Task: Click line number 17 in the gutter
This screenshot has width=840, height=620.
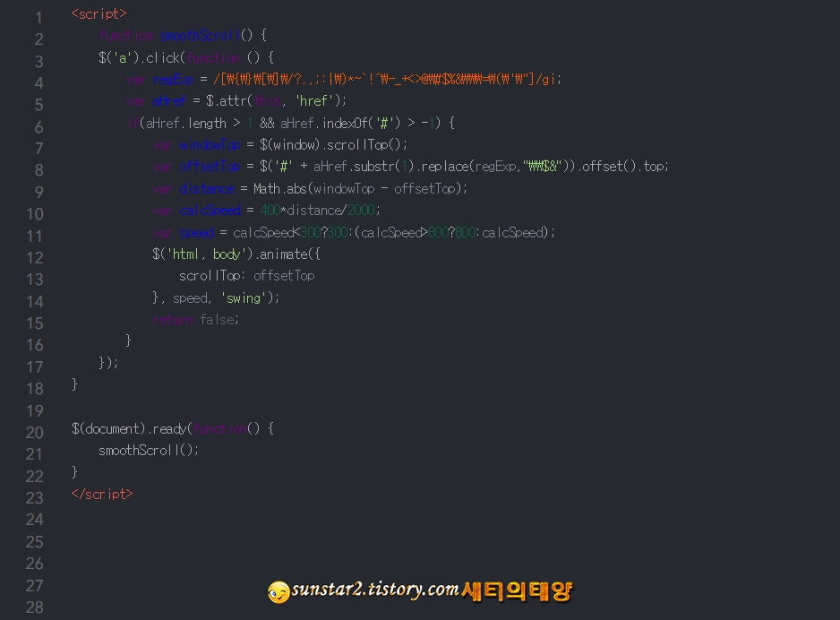Action: pos(35,367)
